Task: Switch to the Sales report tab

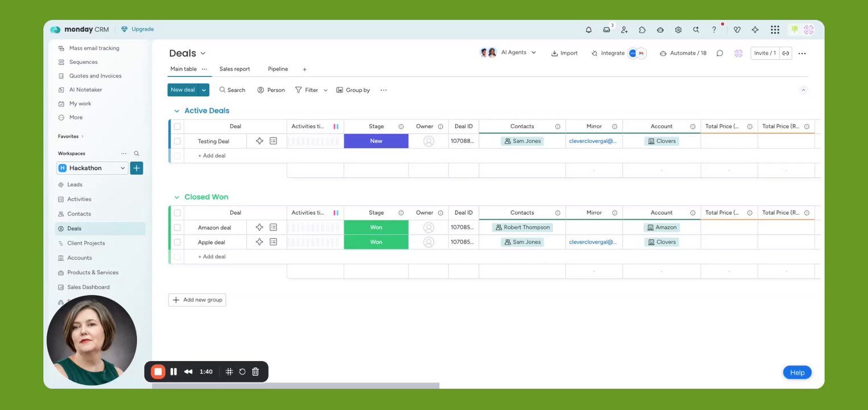Action: click(x=234, y=69)
